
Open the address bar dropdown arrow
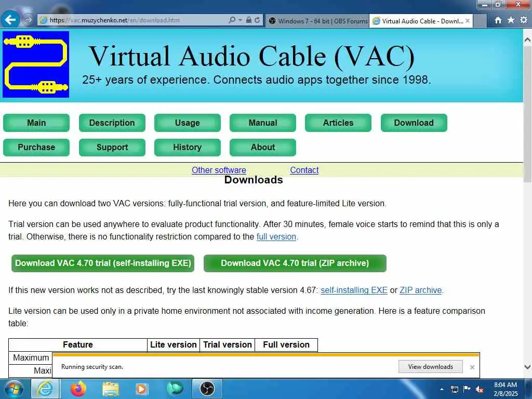coord(240,20)
